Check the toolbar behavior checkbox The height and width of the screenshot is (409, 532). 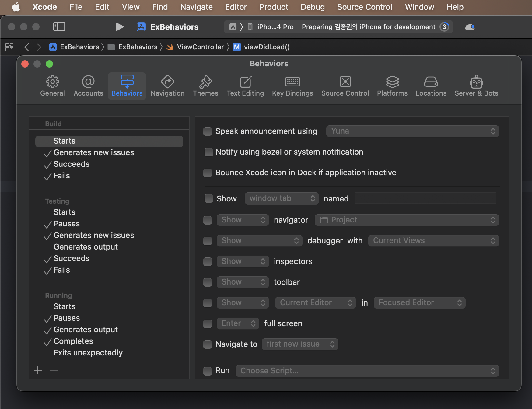click(208, 282)
